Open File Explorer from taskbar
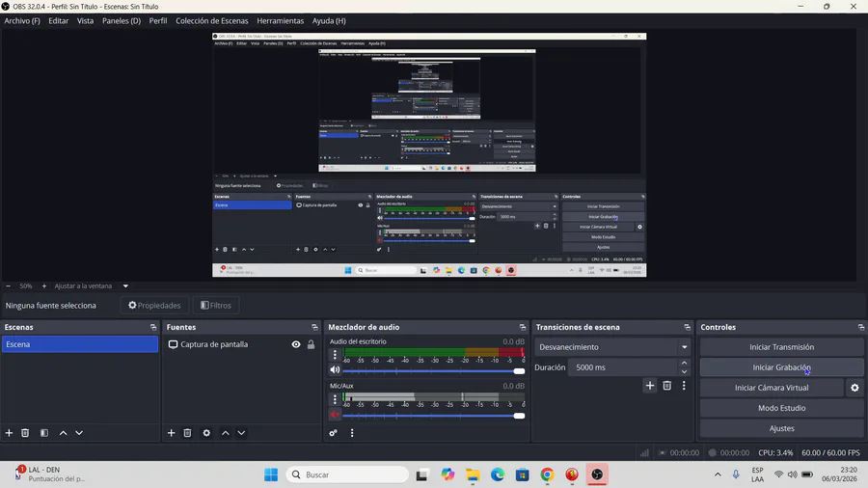Screen dimensions: 868x488 point(473,474)
